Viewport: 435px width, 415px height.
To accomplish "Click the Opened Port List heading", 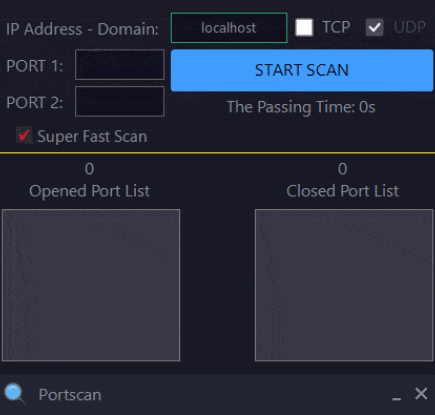I will (89, 191).
